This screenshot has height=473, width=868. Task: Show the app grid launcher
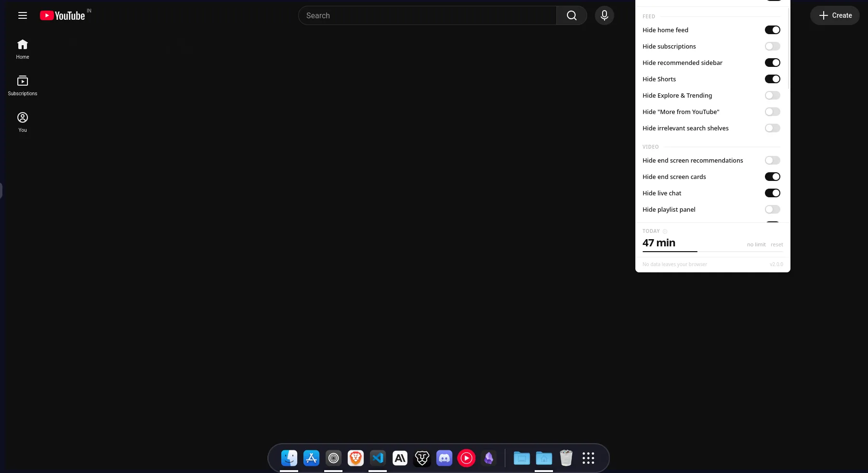point(588,458)
